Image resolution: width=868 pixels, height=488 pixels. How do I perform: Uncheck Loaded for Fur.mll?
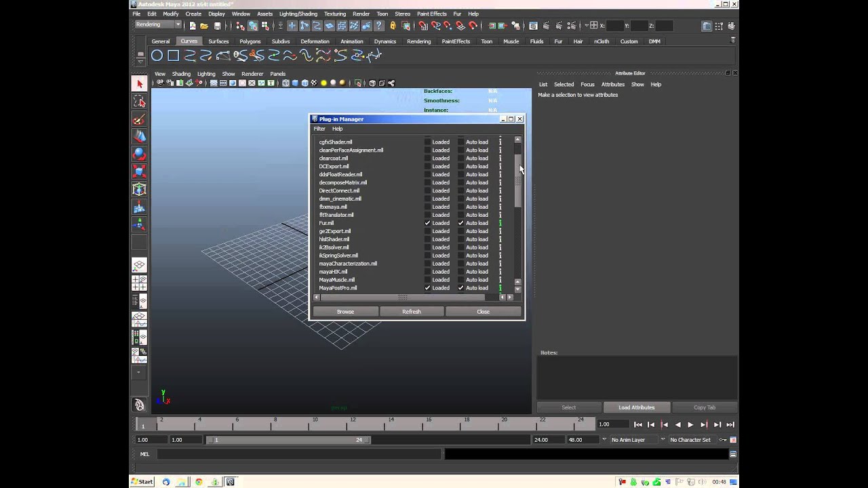(427, 223)
